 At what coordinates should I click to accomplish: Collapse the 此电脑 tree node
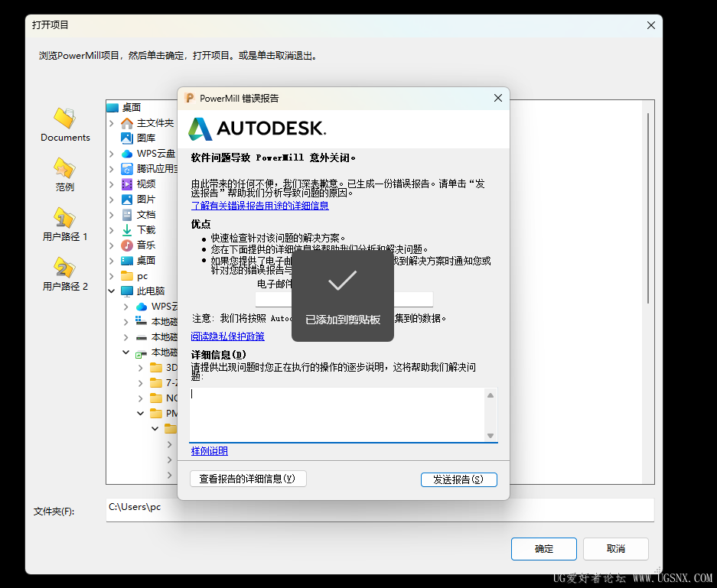tap(112, 291)
